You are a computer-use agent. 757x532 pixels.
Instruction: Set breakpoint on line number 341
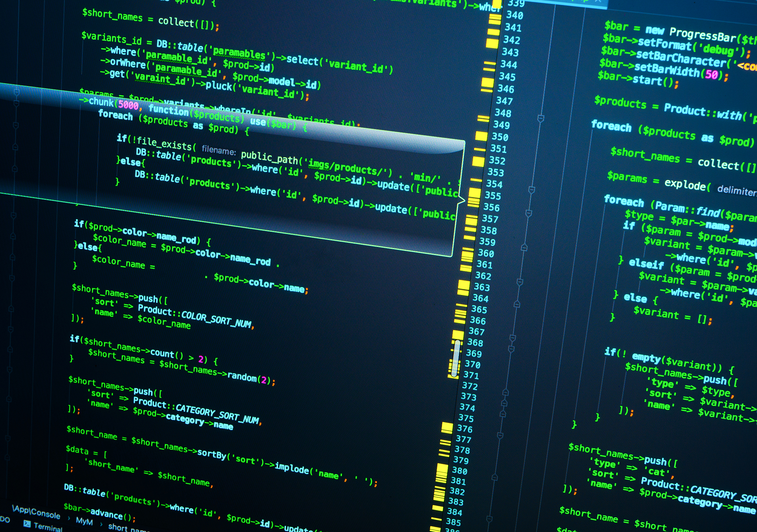(513, 27)
